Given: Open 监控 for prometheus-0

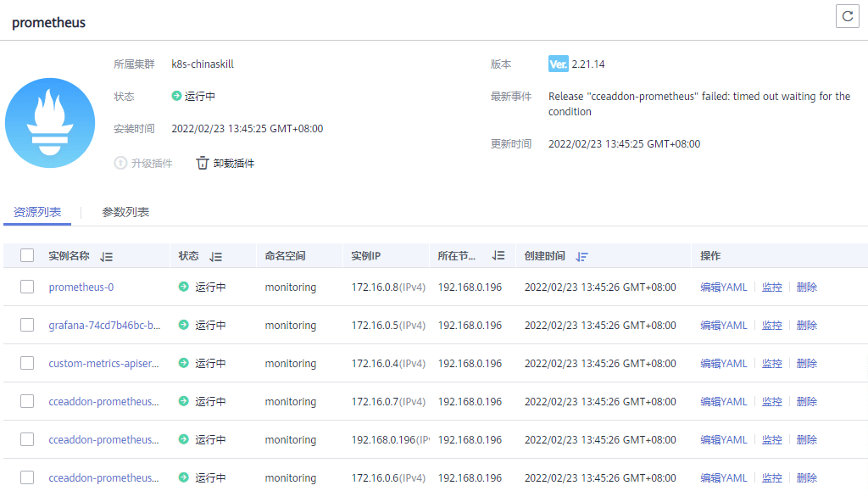Looking at the screenshot, I should [x=771, y=287].
